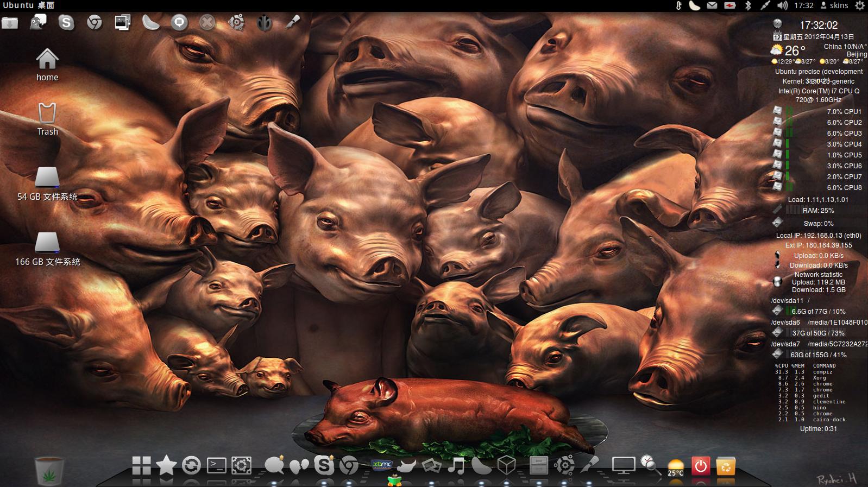Open the skins user menu
Screen dimensions: 868x487
(x=834, y=5)
